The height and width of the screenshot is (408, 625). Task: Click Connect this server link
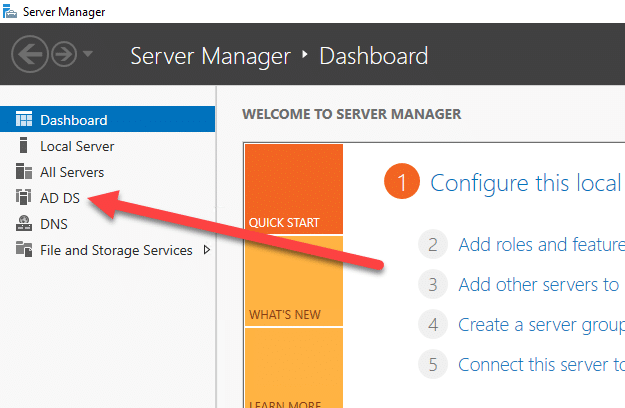click(x=542, y=365)
